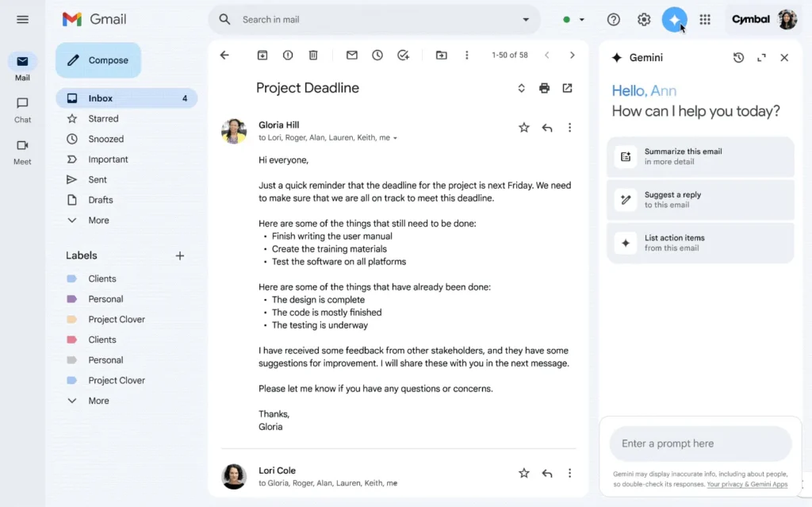Delete the open email
Image resolution: width=812 pixels, height=507 pixels.
312,55
